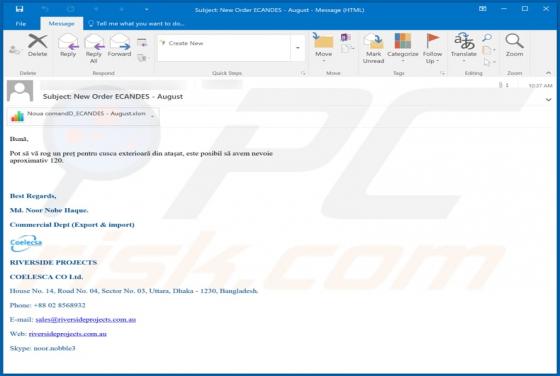Click the Previous Item arrow in title bar
This screenshot has width=560, height=376.
(96, 9)
